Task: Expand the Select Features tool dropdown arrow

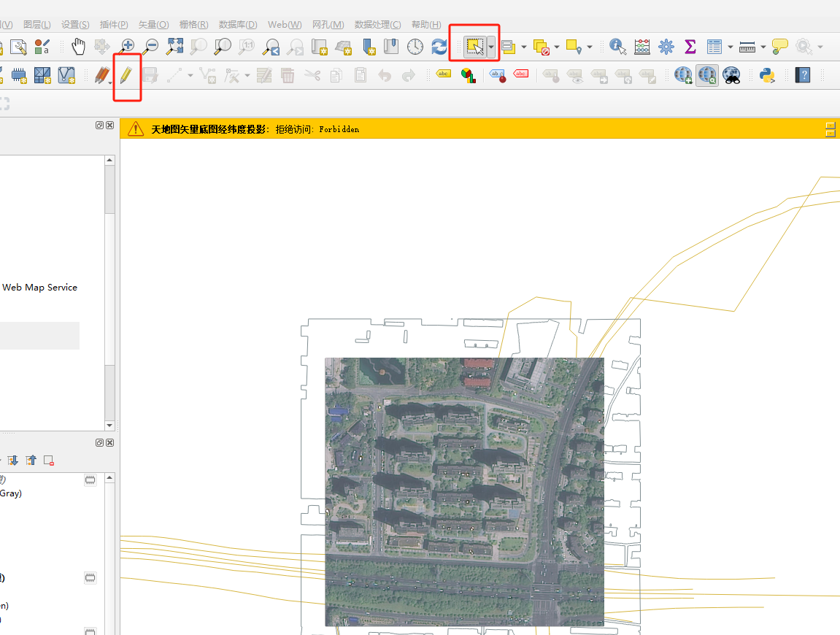Action: pos(492,47)
